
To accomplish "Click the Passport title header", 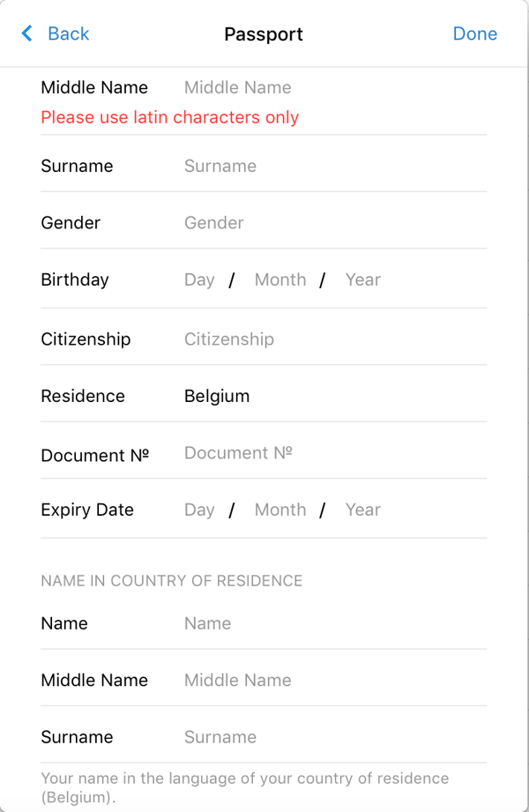I will (264, 34).
